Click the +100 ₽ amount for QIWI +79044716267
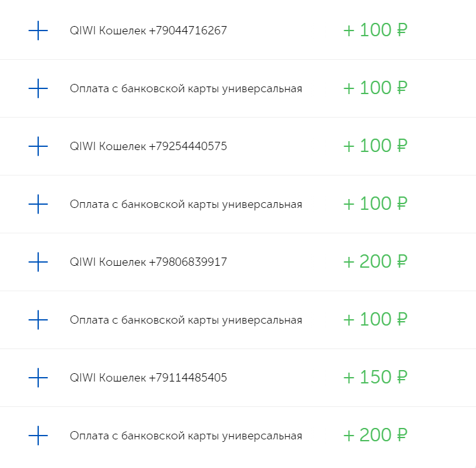Viewport: 476px width, 468px height. click(x=375, y=31)
